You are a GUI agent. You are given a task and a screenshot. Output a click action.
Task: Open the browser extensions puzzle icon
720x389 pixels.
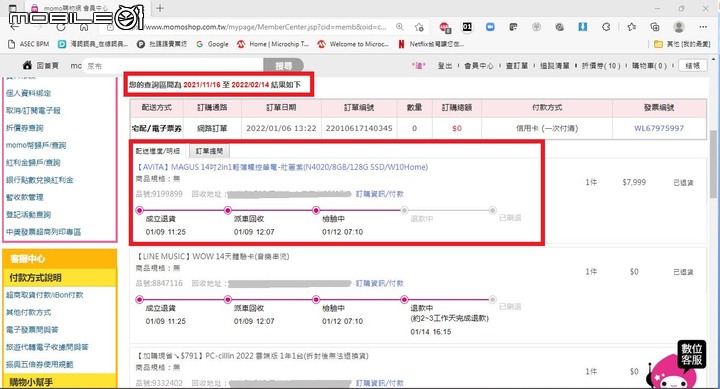click(x=606, y=27)
